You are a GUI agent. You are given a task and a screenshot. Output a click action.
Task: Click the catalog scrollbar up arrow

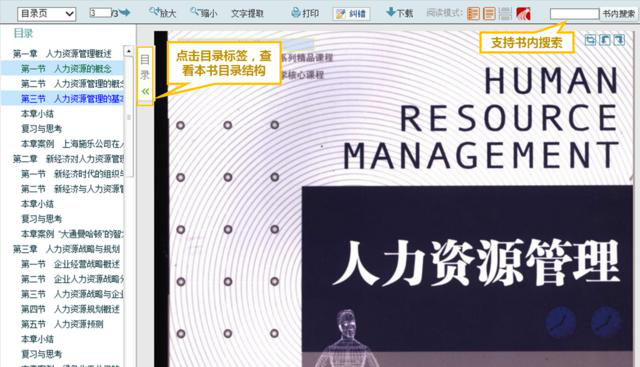point(129,51)
